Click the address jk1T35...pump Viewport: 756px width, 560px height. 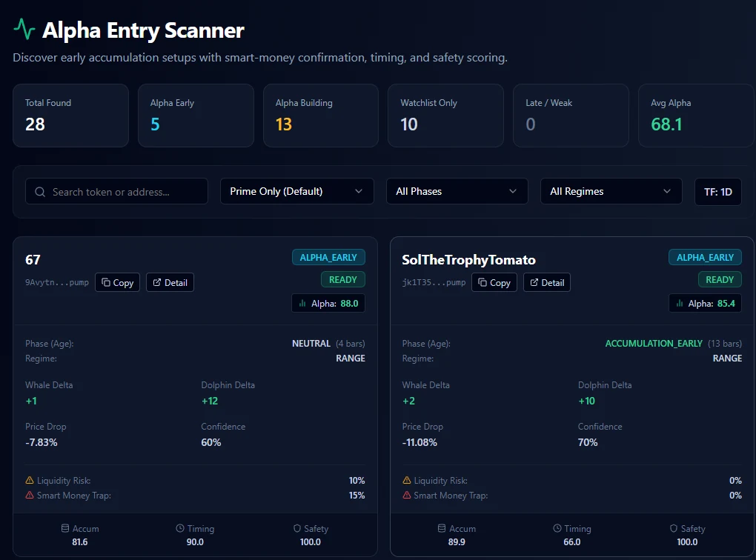(434, 282)
